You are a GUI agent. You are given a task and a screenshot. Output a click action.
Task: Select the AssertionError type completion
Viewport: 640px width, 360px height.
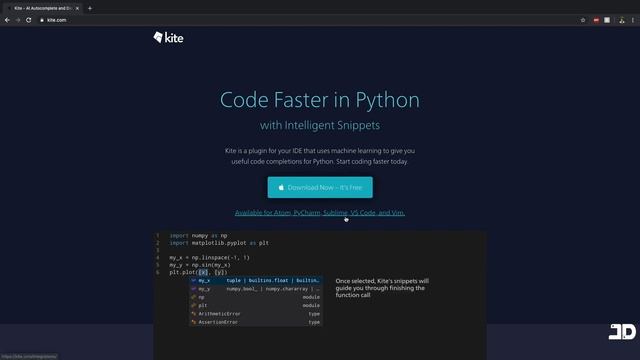point(256,322)
